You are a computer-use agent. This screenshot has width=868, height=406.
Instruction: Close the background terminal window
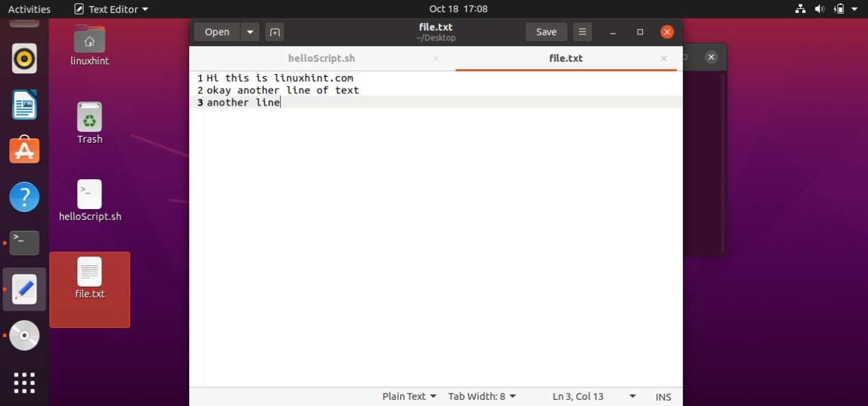coord(711,57)
